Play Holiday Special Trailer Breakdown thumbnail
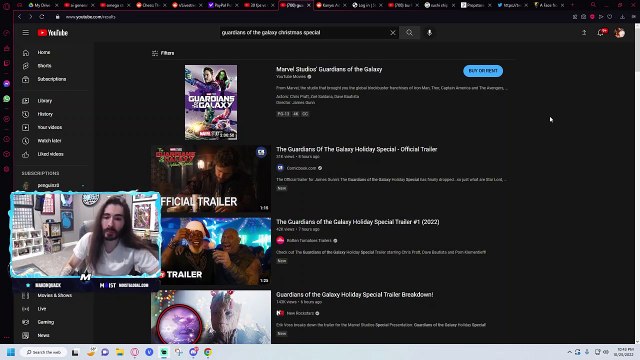The height and width of the screenshot is (360, 640). (211, 317)
